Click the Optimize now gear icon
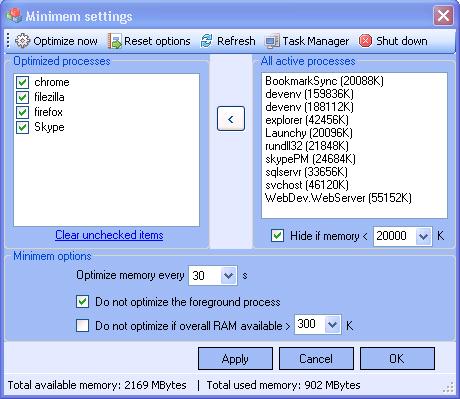 click(22, 41)
